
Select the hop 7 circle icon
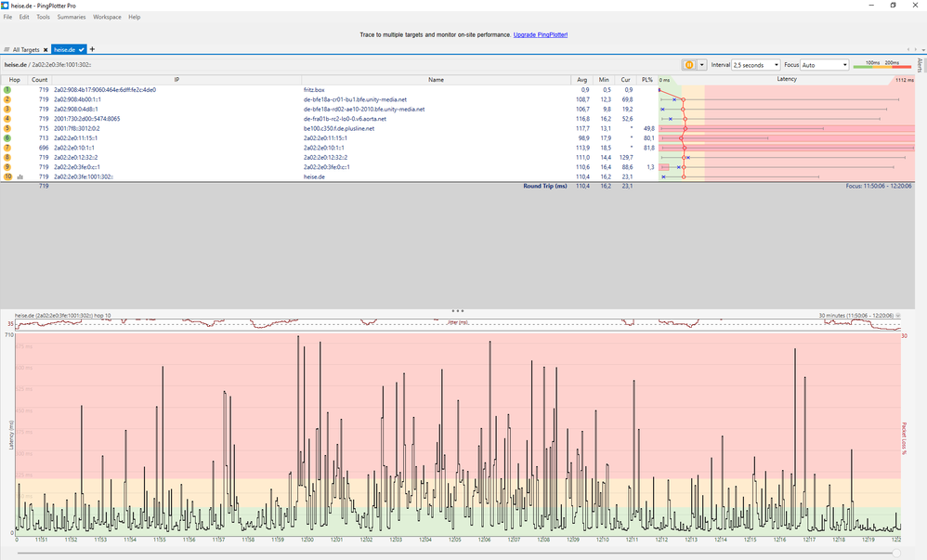coord(7,148)
